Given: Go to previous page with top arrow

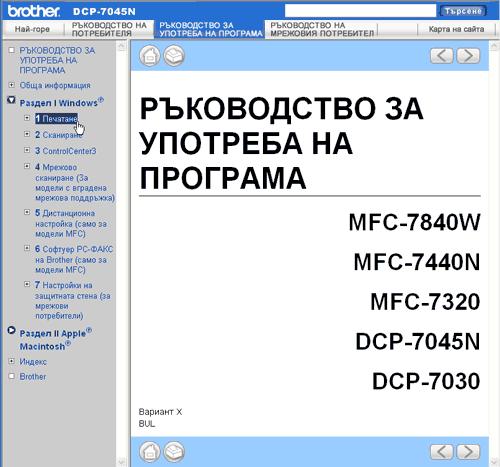Looking at the screenshot, I should pos(442,56).
